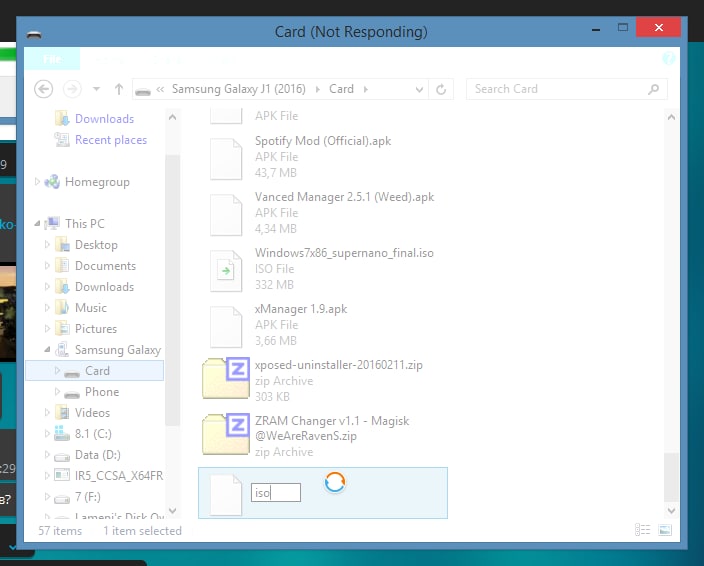Click the blank icon of file being renamed
This screenshot has height=566, width=704.
coord(226,495)
